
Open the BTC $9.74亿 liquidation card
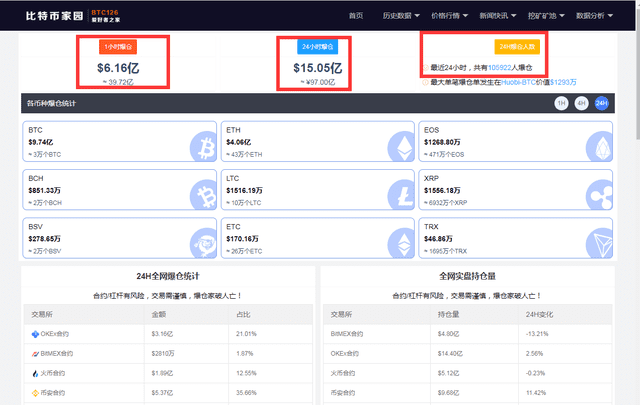pos(120,141)
